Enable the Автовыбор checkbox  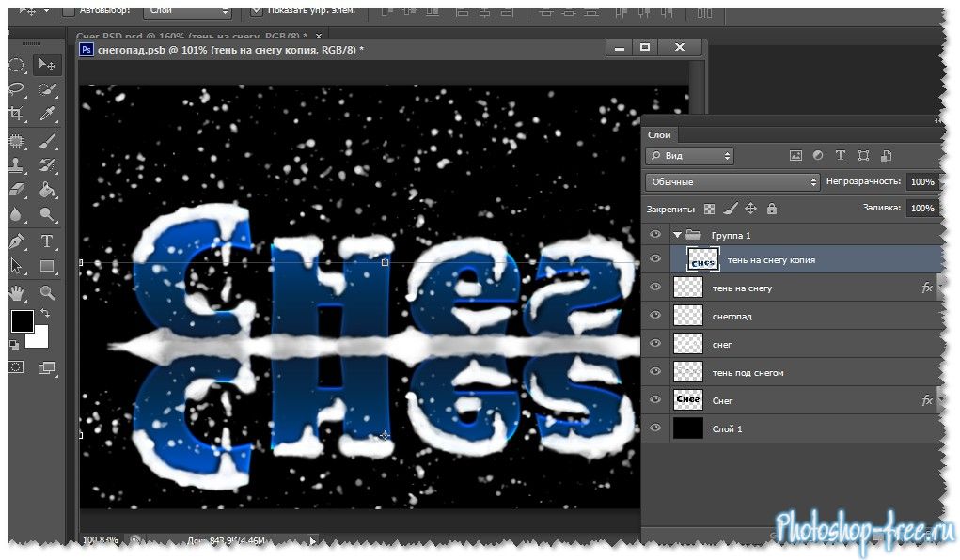pyautogui.click(x=69, y=11)
